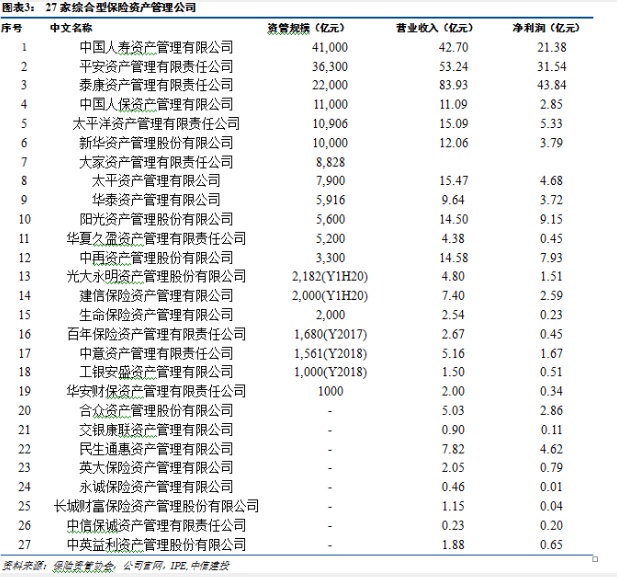The width and height of the screenshot is (617, 577).
Task: Select the revenue value '14.58'
Action: 454,257
